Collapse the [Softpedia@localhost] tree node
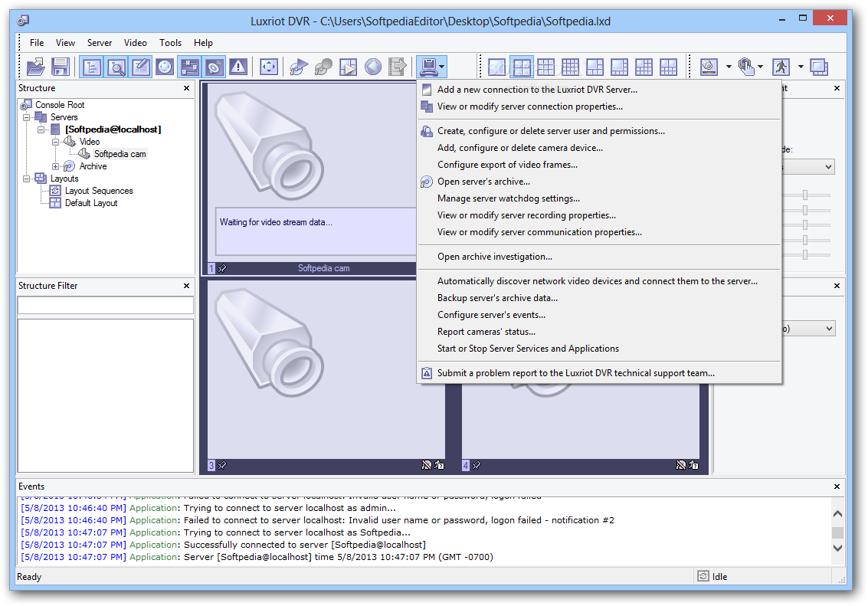The width and height of the screenshot is (868, 606). (41, 129)
